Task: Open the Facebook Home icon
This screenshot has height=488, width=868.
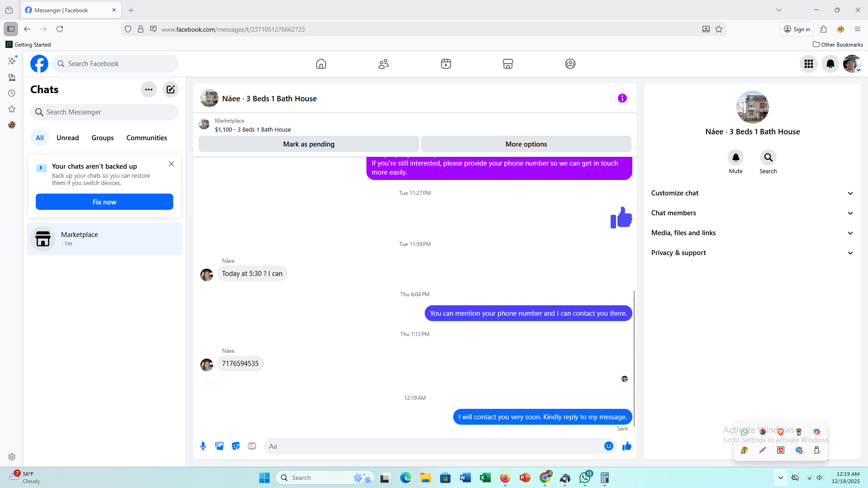Action: pyautogui.click(x=321, y=64)
